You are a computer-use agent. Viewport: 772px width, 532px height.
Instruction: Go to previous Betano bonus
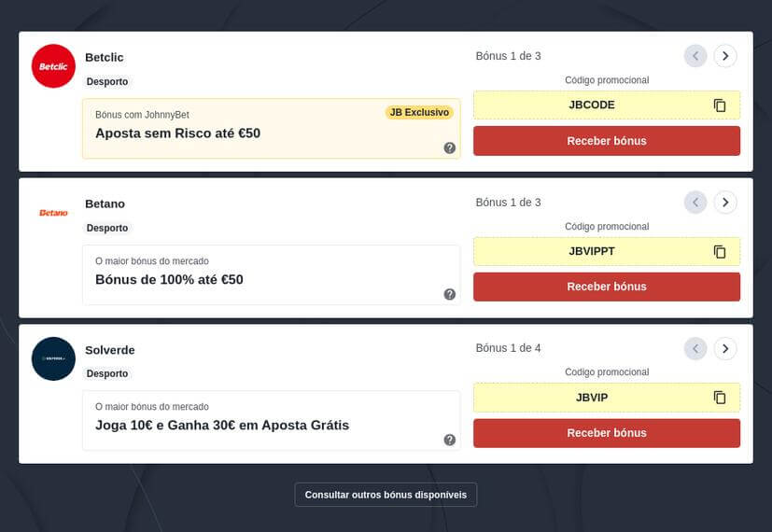tap(695, 203)
